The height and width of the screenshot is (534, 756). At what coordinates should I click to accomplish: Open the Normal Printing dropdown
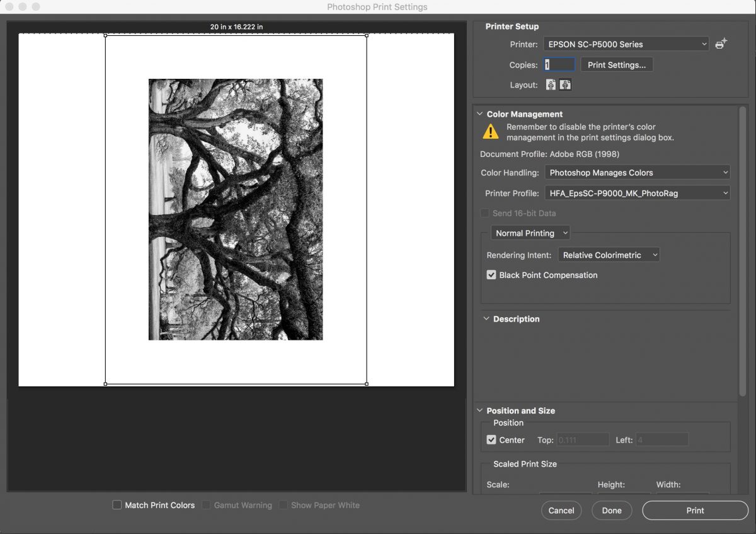tap(530, 233)
